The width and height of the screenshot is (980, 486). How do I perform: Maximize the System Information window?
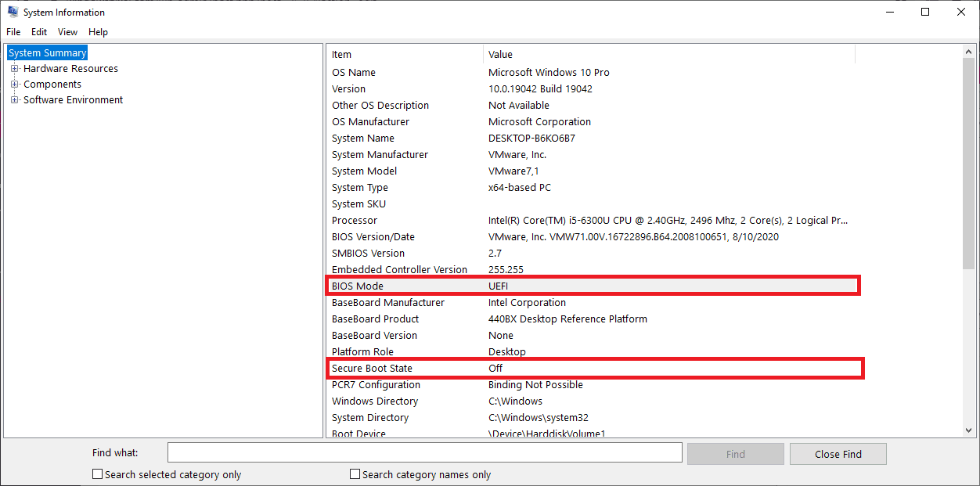926,13
